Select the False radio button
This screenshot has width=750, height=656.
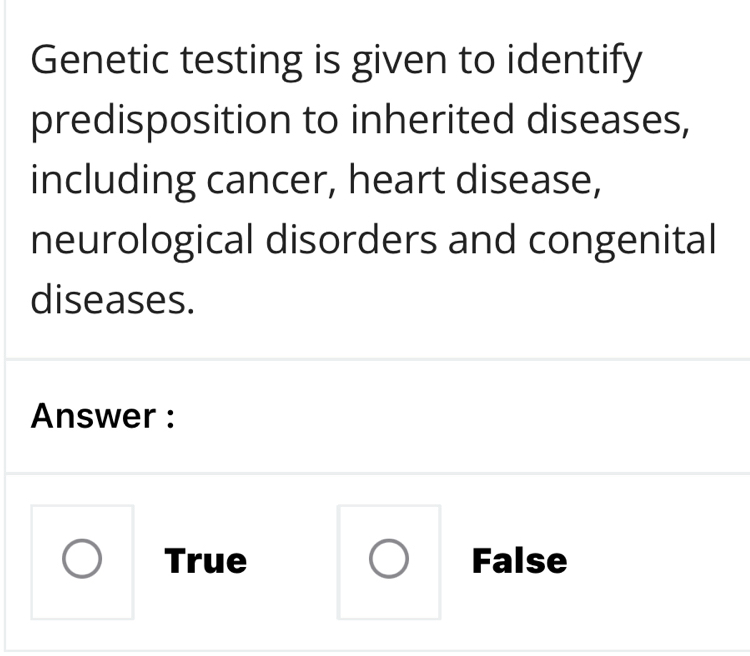[388, 561]
